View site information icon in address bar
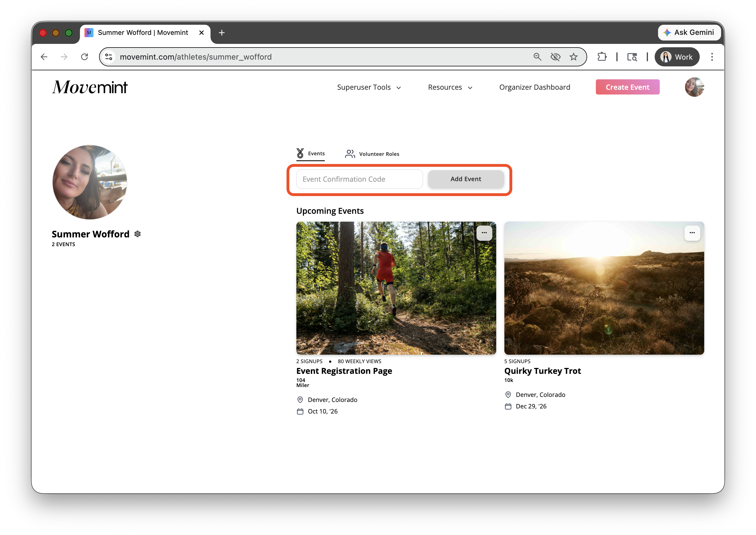 click(x=109, y=57)
